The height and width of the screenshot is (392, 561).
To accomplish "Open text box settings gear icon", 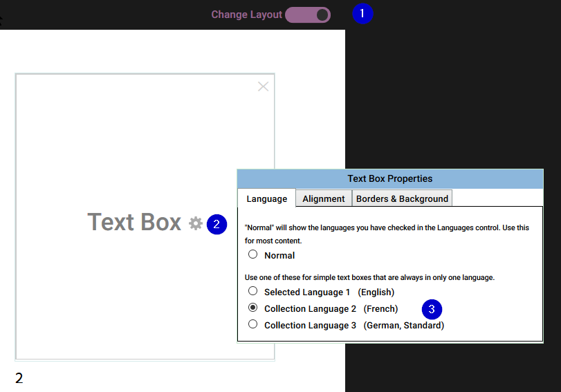I will pos(196,223).
